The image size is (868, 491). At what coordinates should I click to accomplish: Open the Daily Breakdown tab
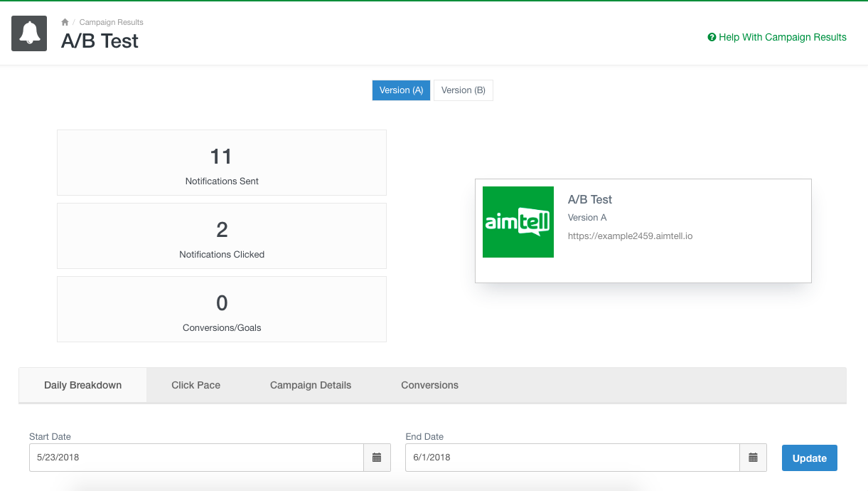[x=82, y=385]
